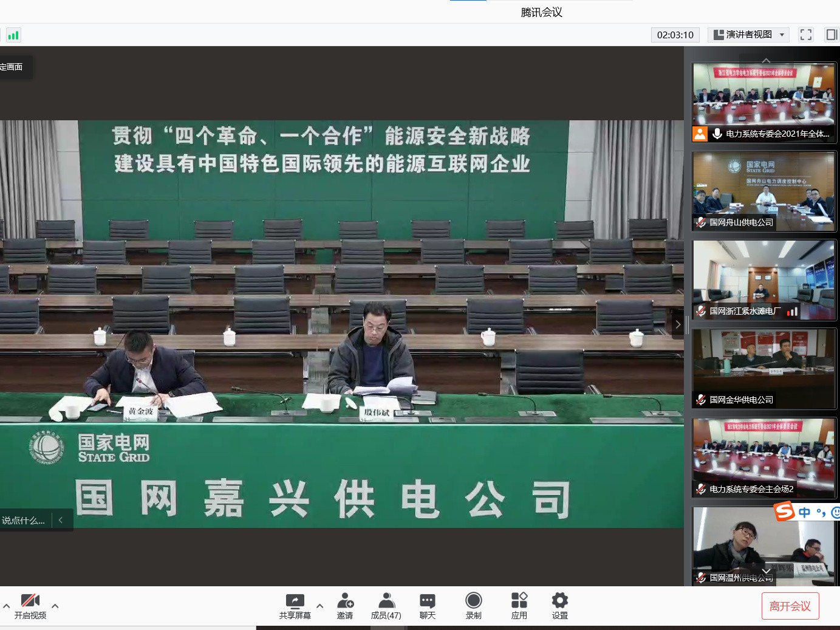840x630 pixels.
Task: Open the 演讲者视图 view dropdown
Action: 749,35
